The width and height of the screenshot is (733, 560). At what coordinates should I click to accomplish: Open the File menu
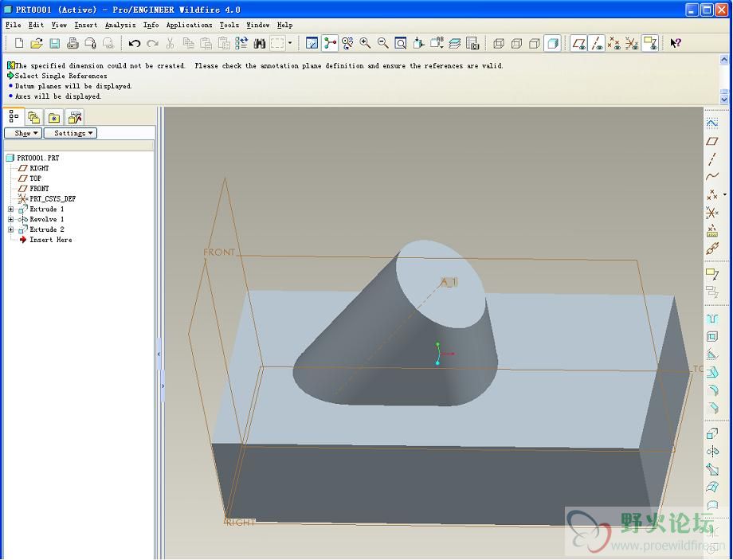13,25
